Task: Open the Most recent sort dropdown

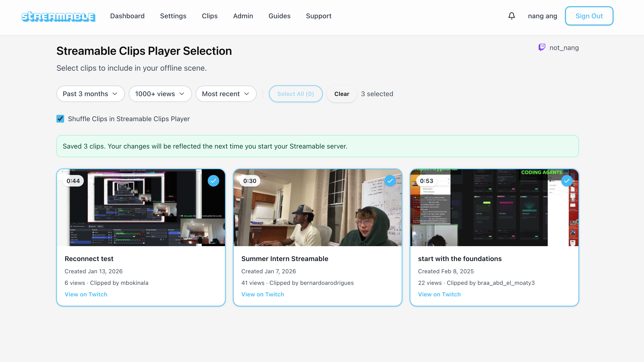Action: click(226, 94)
